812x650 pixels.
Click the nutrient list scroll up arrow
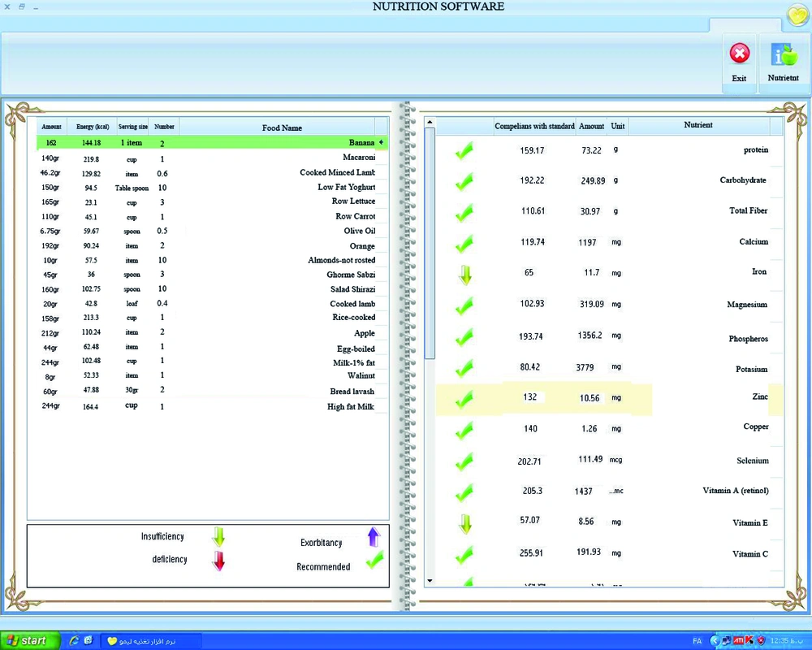click(x=430, y=123)
